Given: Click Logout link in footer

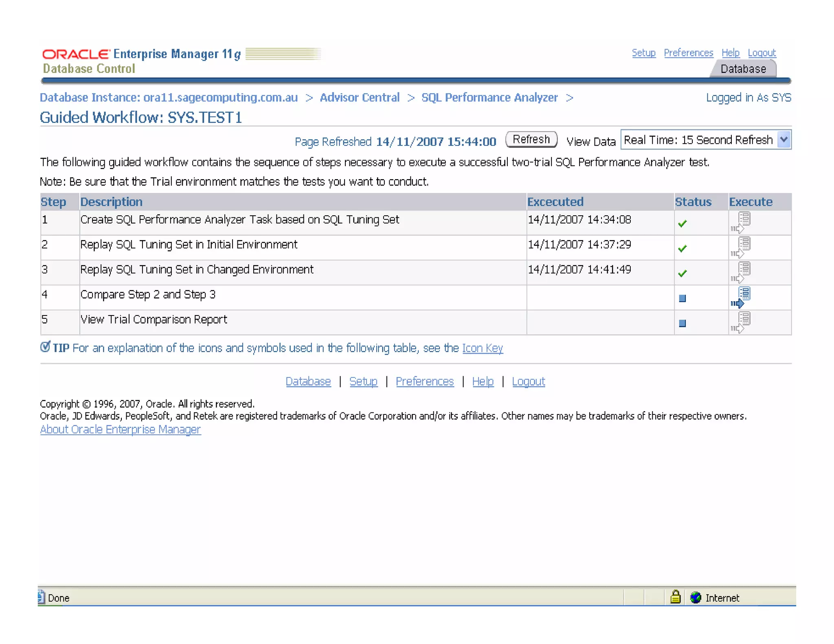Looking at the screenshot, I should [x=529, y=381].
